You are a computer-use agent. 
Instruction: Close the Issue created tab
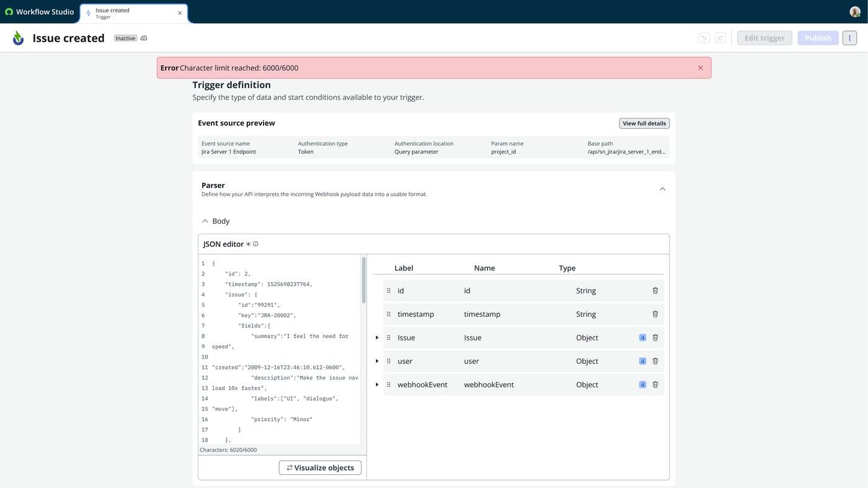180,13
